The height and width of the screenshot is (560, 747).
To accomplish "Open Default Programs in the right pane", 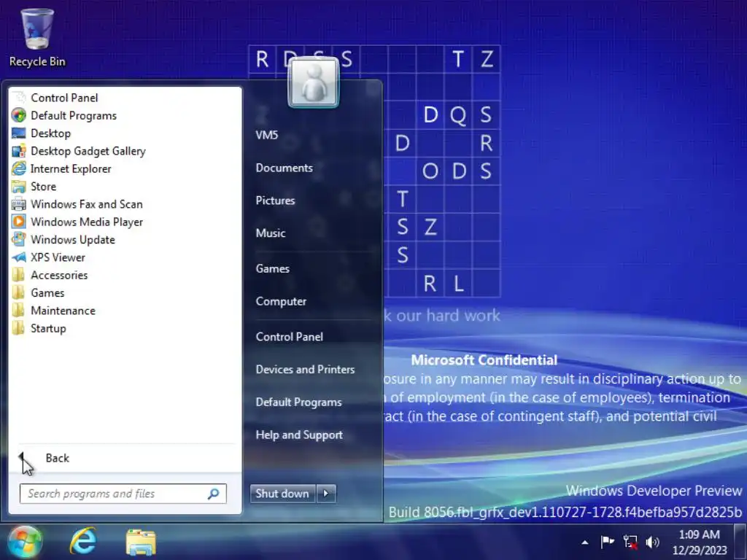I will click(298, 402).
